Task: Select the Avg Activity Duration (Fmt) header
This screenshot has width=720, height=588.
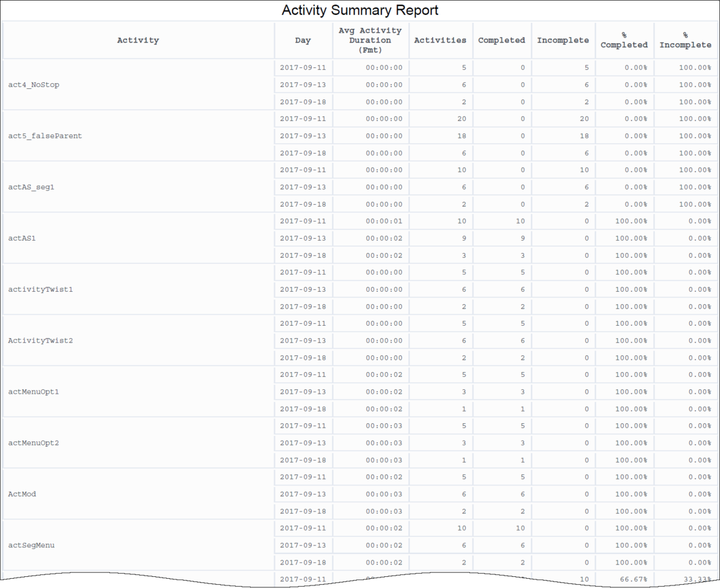Action: tap(370, 41)
